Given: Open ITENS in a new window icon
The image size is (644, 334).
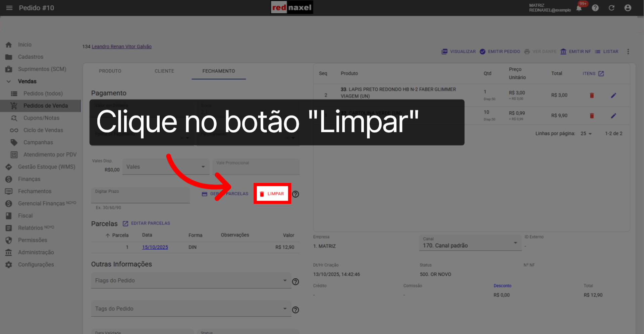Looking at the screenshot, I should [x=601, y=73].
